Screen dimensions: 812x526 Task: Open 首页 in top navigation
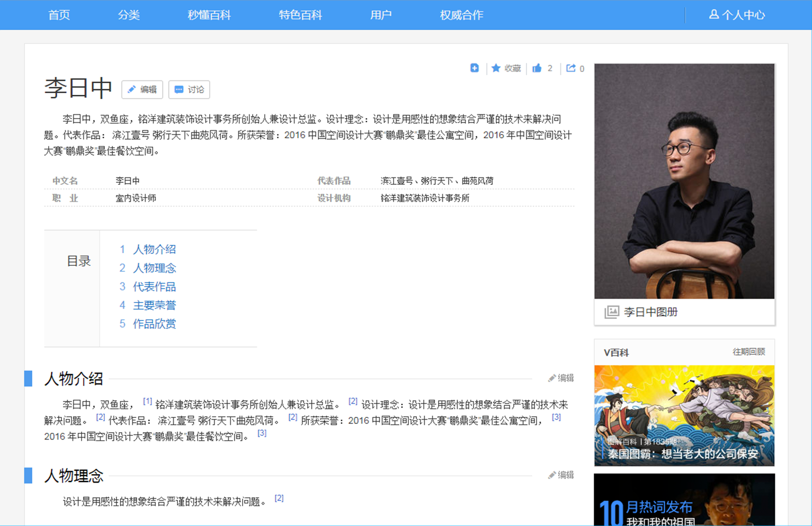59,15
